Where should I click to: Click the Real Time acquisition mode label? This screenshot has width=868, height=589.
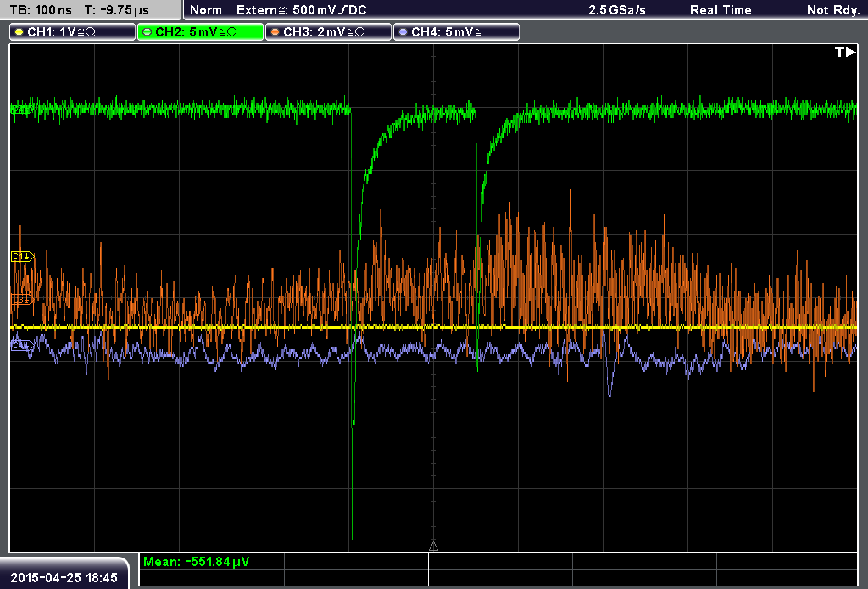point(721,10)
